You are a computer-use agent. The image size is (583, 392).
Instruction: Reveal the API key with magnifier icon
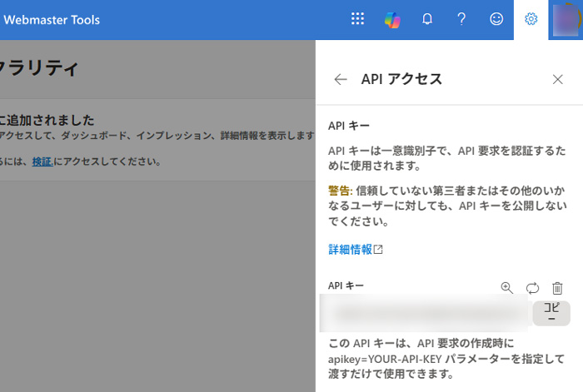[x=506, y=288]
